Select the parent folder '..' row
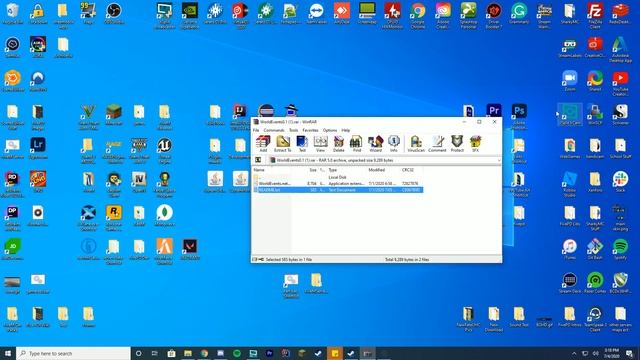 pos(338,178)
